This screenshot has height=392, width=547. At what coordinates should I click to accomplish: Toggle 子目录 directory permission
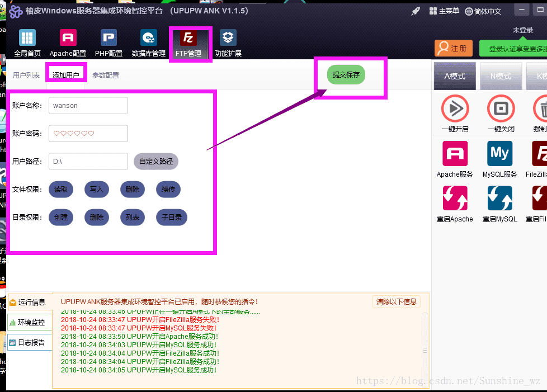[x=172, y=218]
